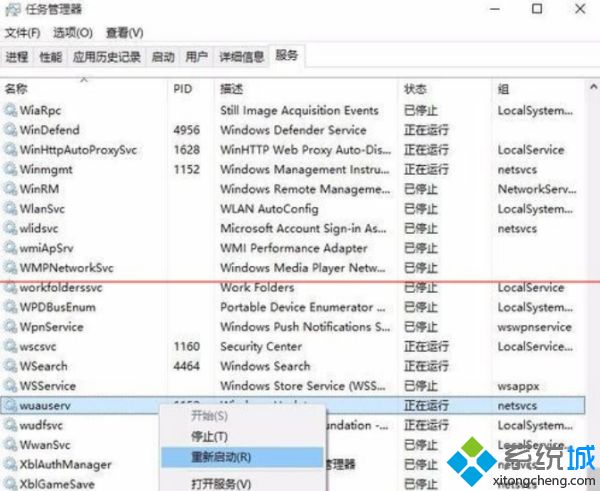Click the WinHttpAutoProxySvc service gear icon
The height and width of the screenshot is (491, 600).
click(x=10, y=150)
